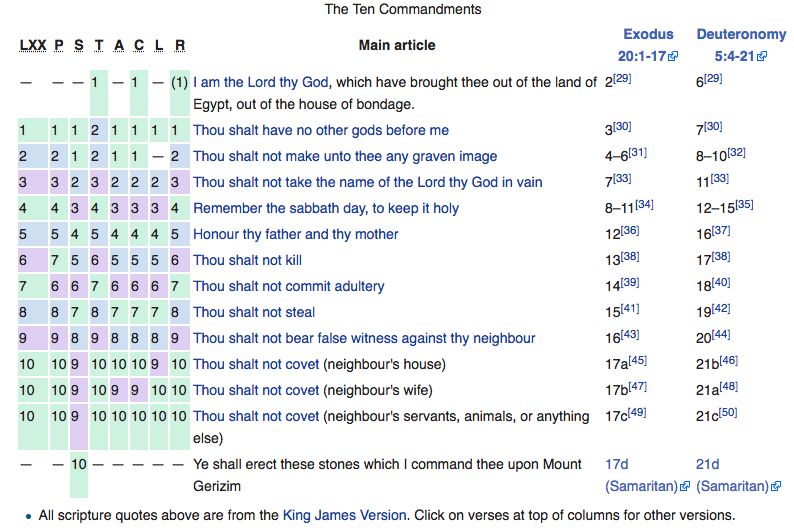This screenshot has width=794, height=531.
Task: Open 'Thou shalt not covet' link for neighbour's house
Action: click(256, 364)
